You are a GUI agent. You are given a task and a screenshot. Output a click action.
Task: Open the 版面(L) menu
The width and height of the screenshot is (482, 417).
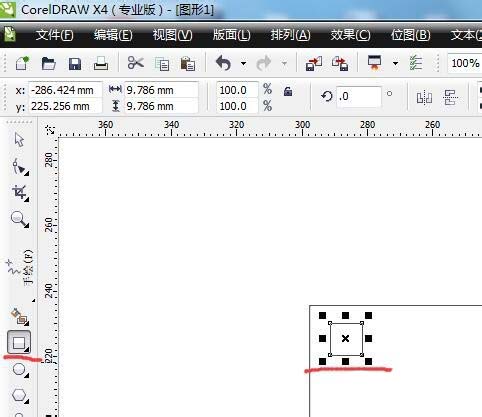click(x=231, y=35)
